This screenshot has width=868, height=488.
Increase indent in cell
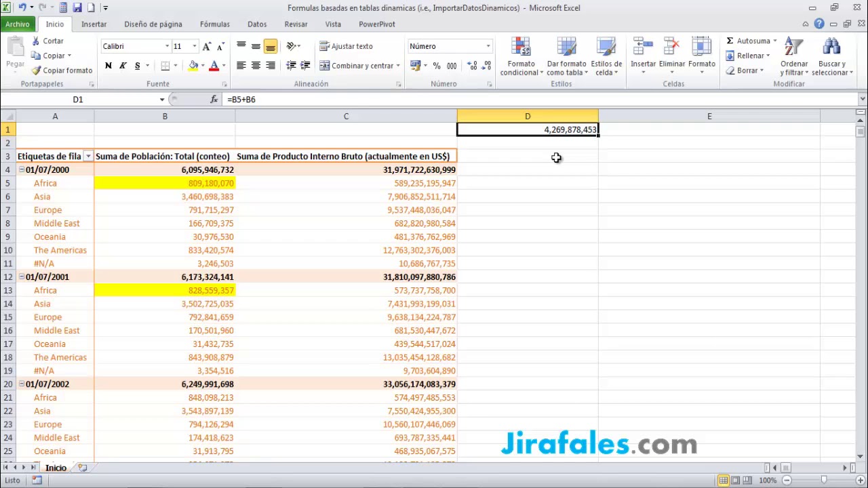point(305,66)
